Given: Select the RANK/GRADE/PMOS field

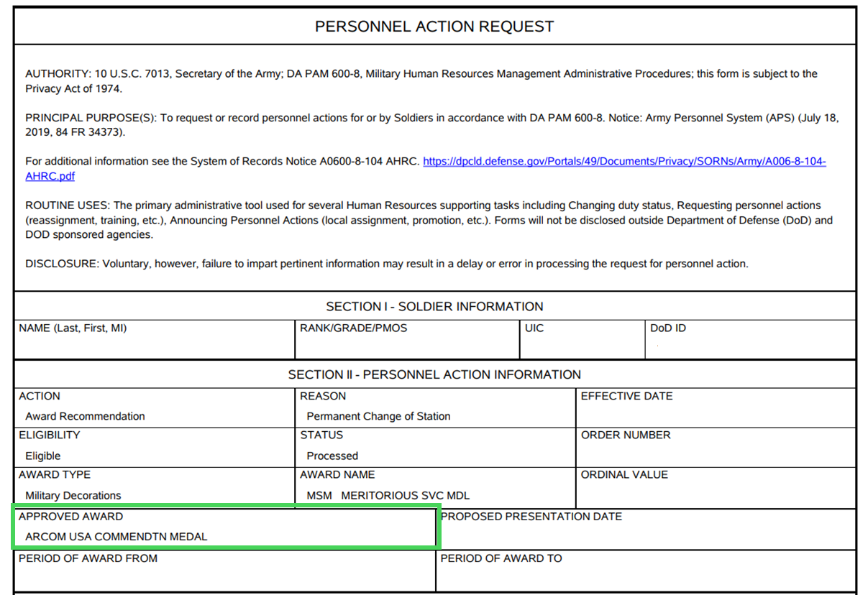Looking at the screenshot, I should [x=407, y=340].
